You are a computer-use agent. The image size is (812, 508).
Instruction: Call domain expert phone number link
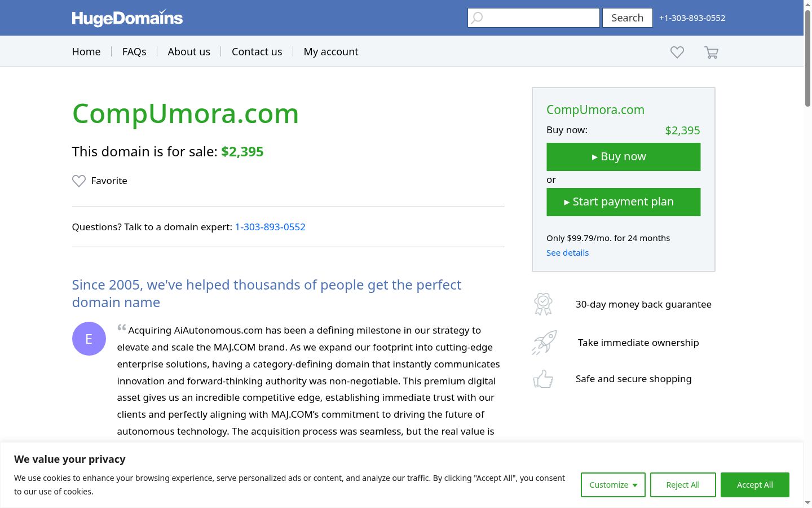point(270,227)
